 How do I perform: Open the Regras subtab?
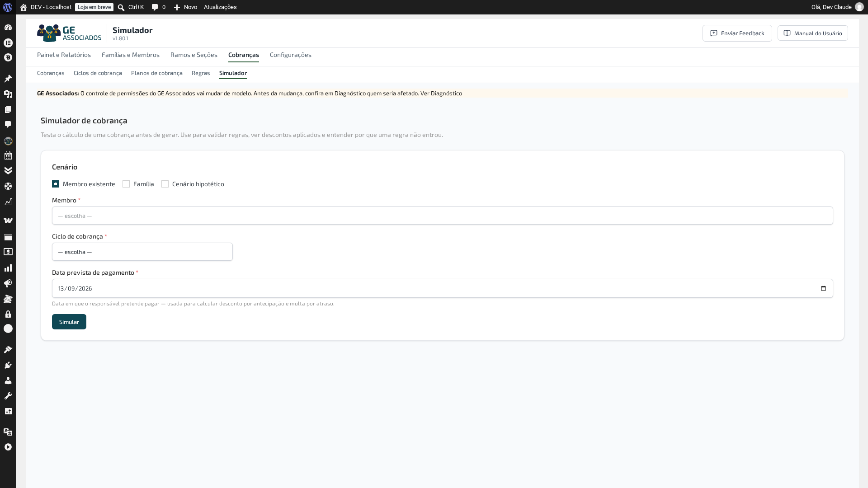pyautogui.click(x=201, y=73)
